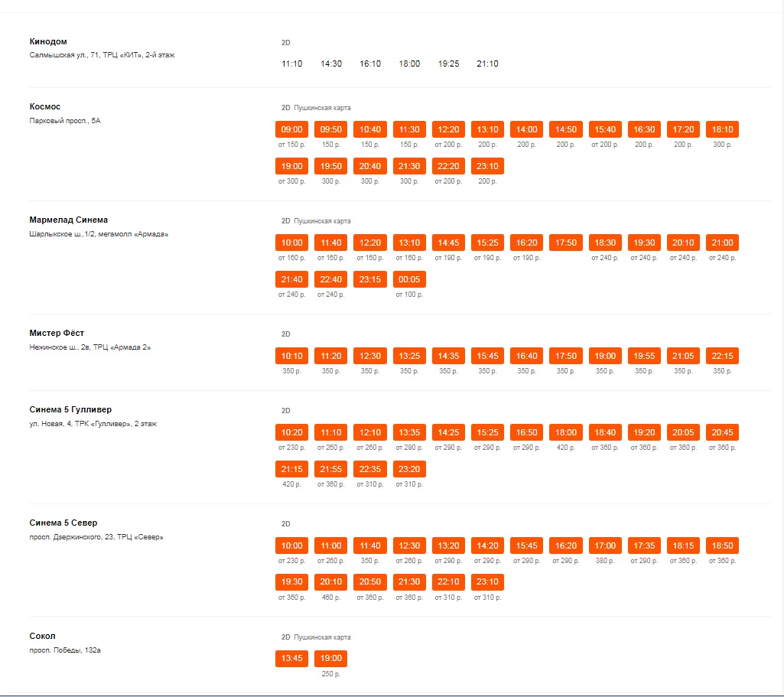Select the 14:30 showtime at Кинодом
This screenshot has height=697, width=784.
(331, 64)
